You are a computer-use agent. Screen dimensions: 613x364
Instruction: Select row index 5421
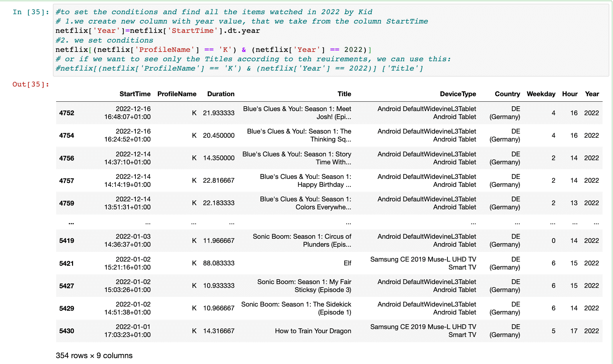click(x=66, y=264)
